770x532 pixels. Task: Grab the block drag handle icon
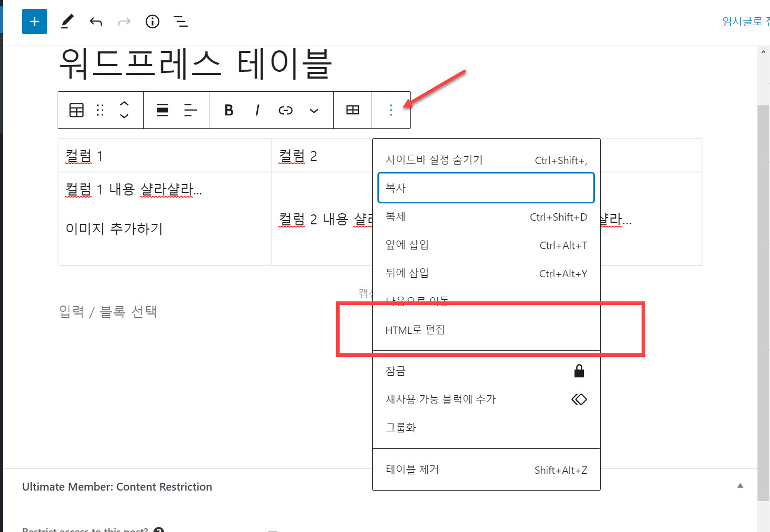click(x=100, y=110)
